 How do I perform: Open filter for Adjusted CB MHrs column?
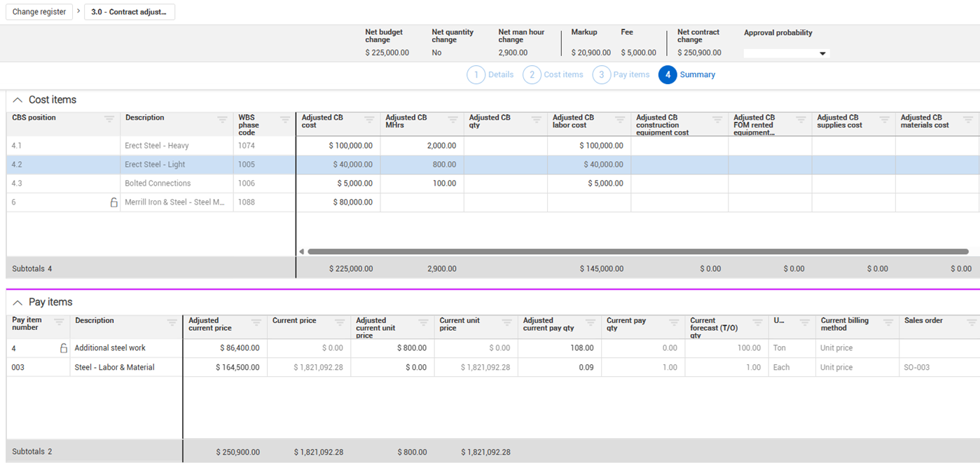[x=453, y=120]
